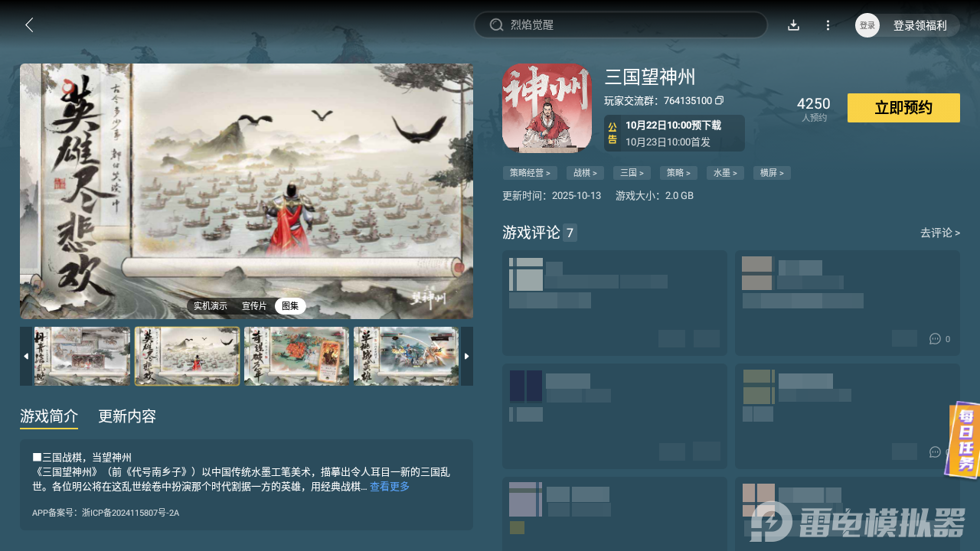Open the 三国望神州 game icon artwork

(547, 107)
